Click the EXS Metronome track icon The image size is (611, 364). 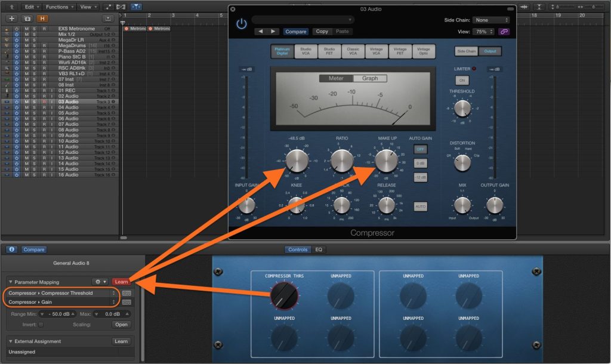click(7, 29)
